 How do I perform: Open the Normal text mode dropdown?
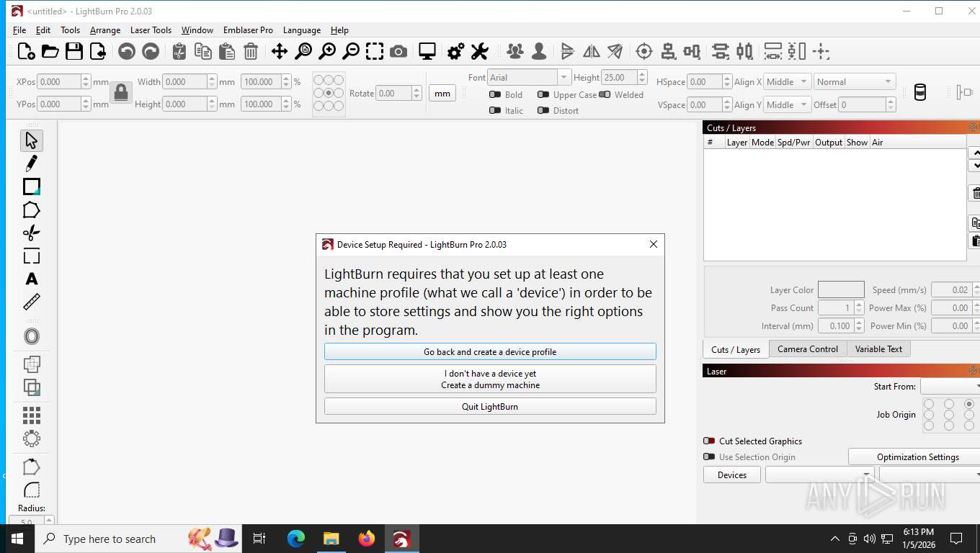tap(855, 81)
